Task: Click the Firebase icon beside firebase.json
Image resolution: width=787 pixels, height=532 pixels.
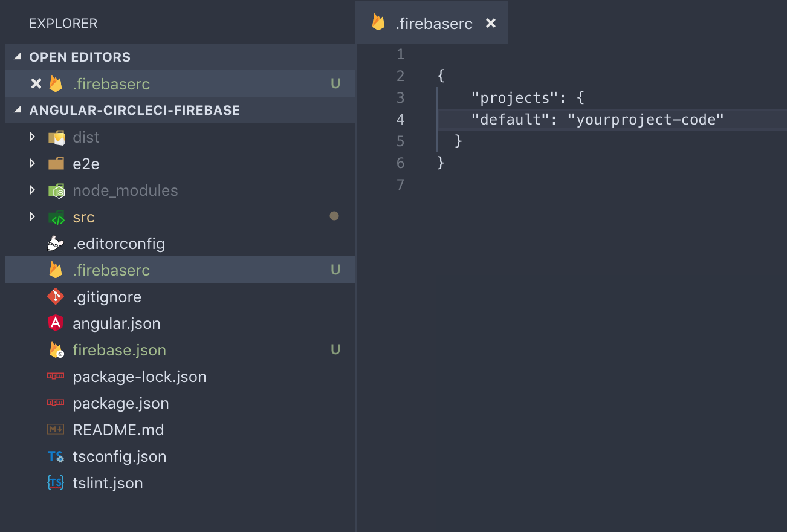Action: tap(56, 349)
